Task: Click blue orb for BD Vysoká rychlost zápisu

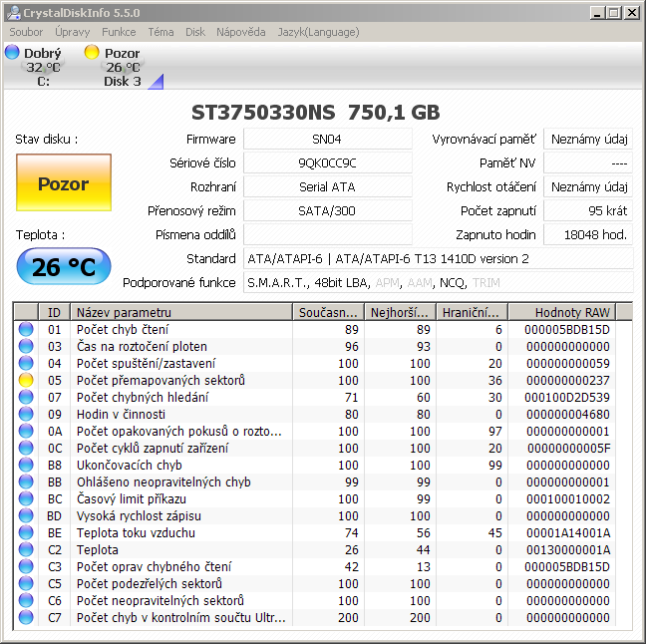Action: 26,515
